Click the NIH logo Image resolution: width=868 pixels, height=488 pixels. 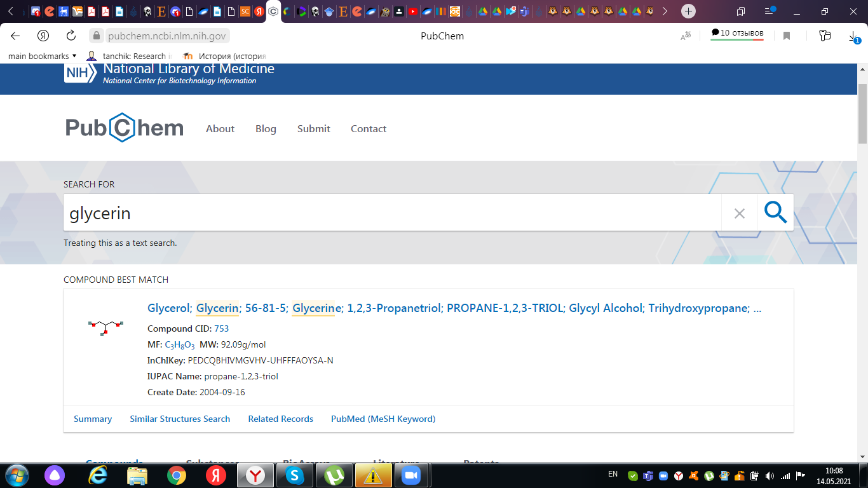coord(80,72)
